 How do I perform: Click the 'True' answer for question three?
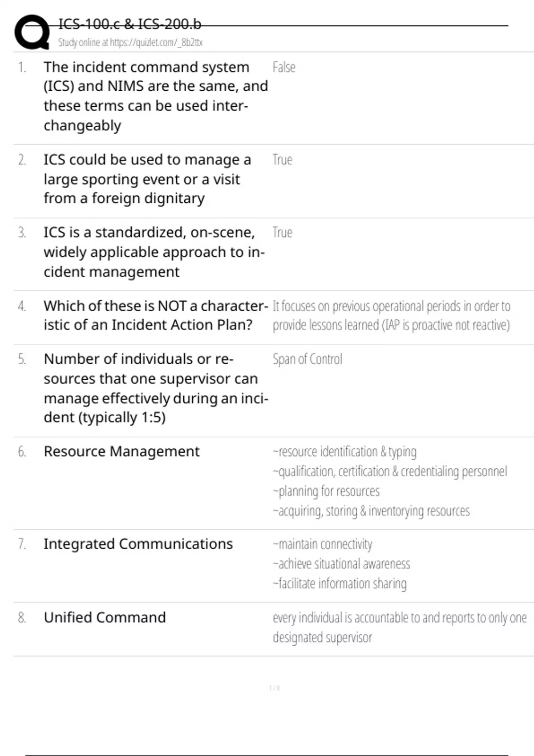pos(282,233)
